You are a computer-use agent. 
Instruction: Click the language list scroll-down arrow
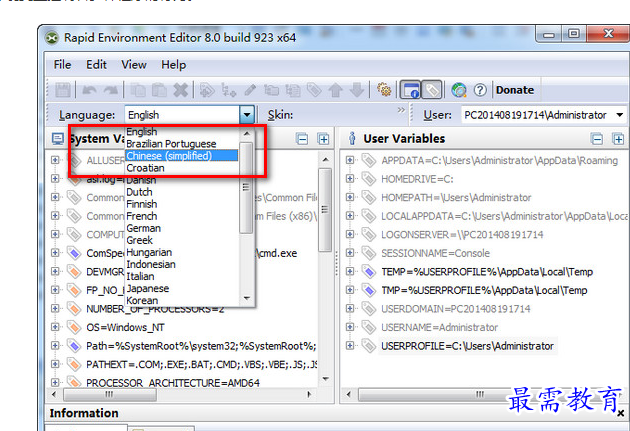click(x=246, y=298)
